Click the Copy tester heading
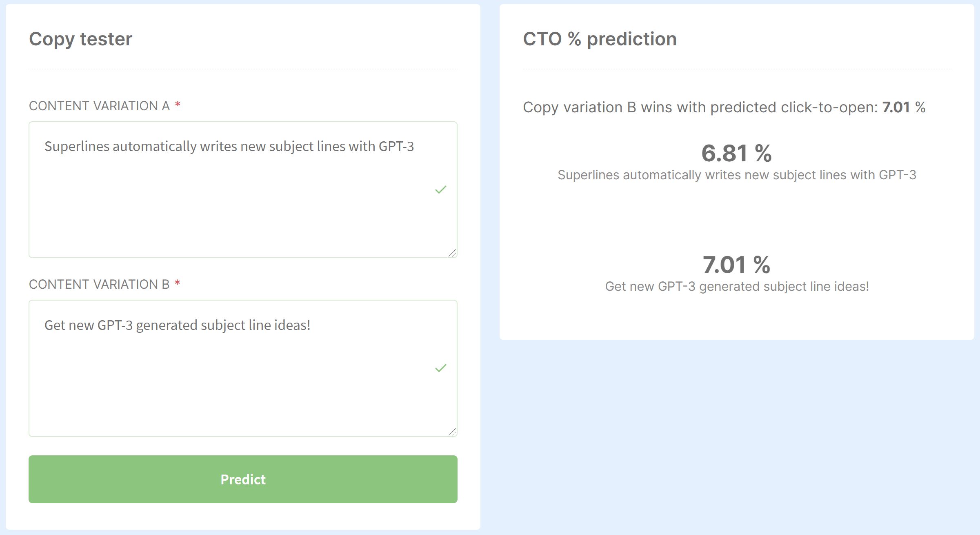This screenshot has width=980, height=535. pos(80,39)
